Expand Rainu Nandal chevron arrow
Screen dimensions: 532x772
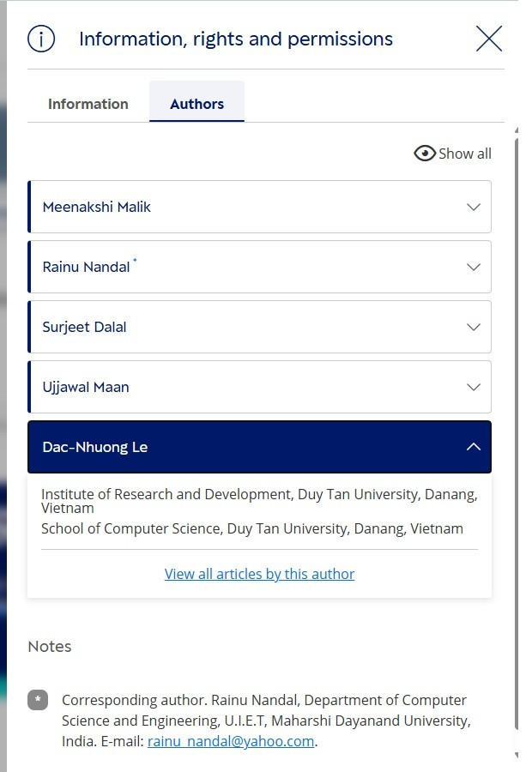coord(474,267)
